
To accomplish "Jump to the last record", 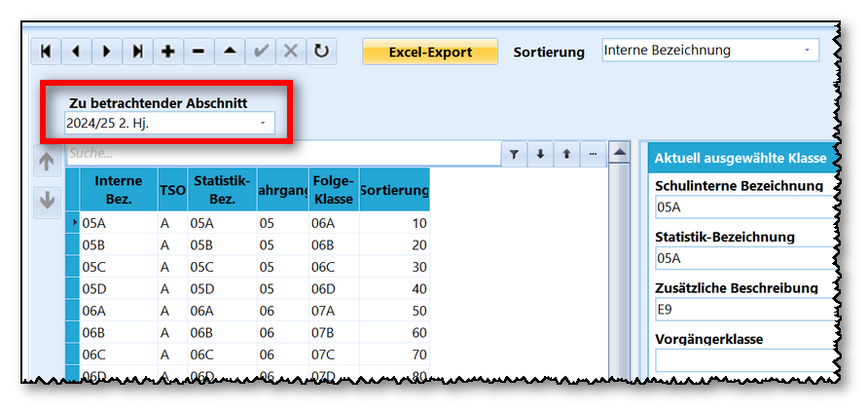I will [x=137, y=51].
